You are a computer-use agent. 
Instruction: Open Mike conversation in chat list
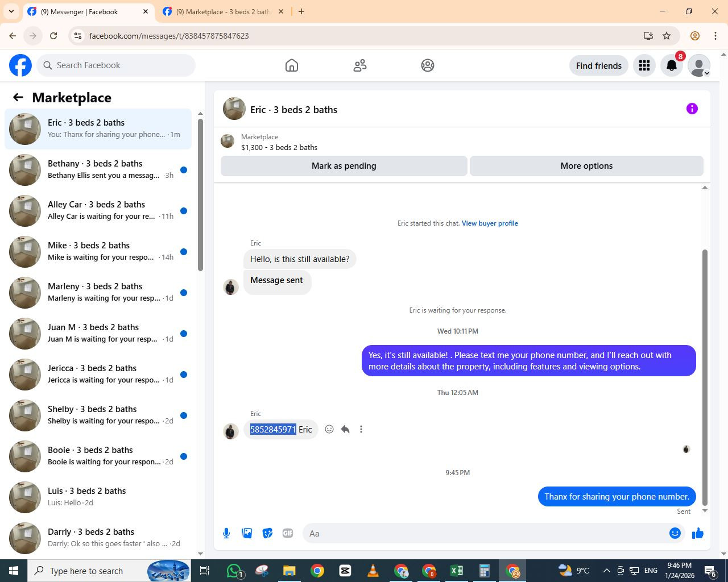98,252
